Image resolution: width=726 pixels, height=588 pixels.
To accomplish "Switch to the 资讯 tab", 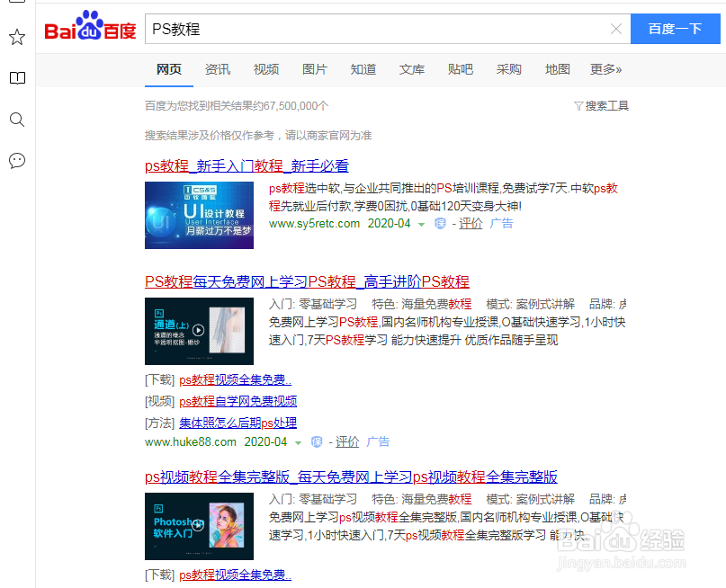I will click(x=217, y=69).
